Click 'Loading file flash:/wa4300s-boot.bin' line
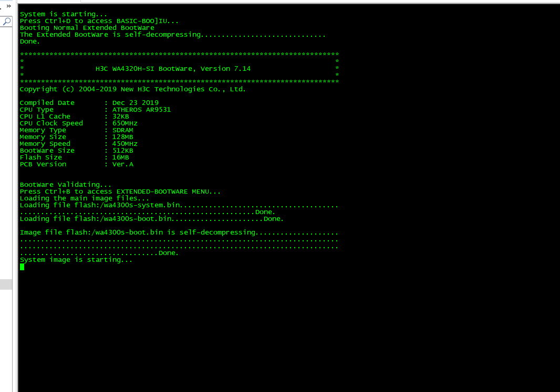 (152, 219)
